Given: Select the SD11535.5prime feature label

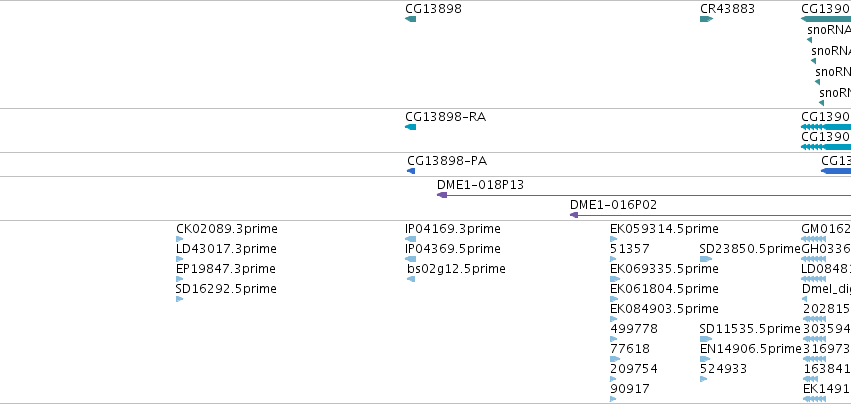Looking at the screenshot, I should (x=750, y=328).
